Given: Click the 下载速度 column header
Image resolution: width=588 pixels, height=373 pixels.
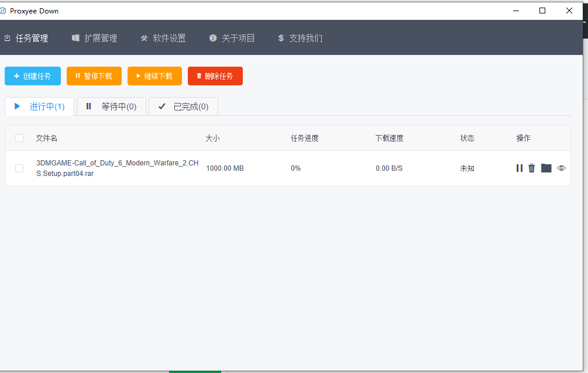Looking at the screenshot, I should coord(390,139).
